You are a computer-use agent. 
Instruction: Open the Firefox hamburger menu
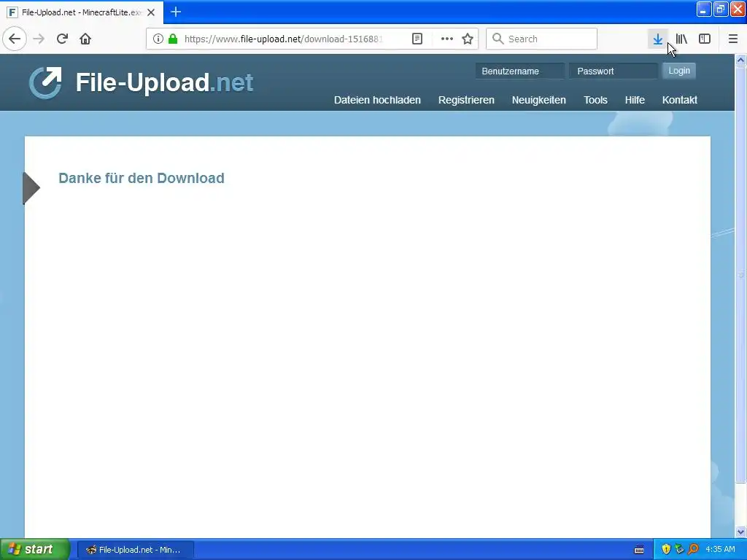coord(733,39)
